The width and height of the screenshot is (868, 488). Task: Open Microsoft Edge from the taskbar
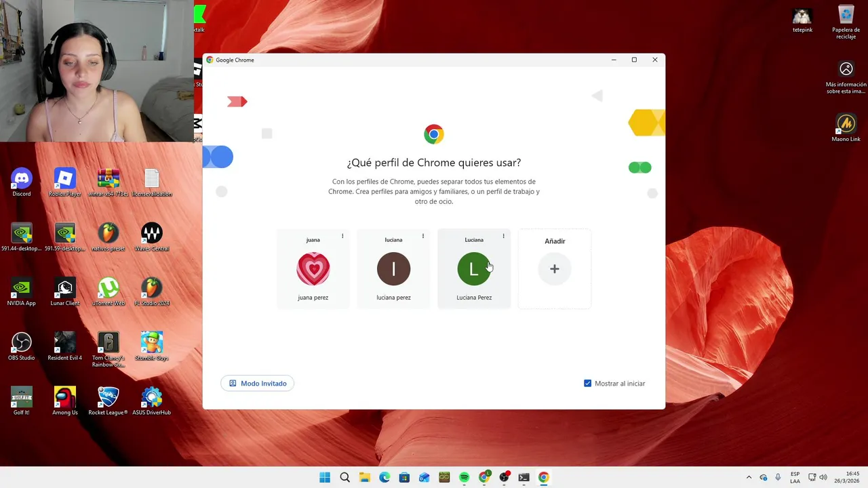pos(384,478)
